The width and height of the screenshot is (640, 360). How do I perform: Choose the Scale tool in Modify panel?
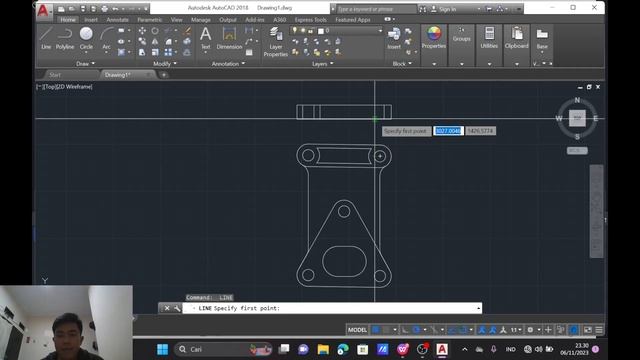click(x=155, y=52)
